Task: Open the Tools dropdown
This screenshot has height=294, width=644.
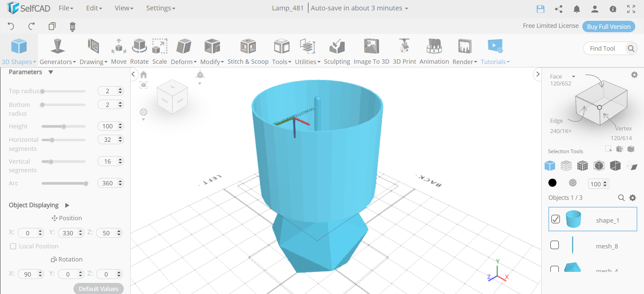Action: coord(281,51)
